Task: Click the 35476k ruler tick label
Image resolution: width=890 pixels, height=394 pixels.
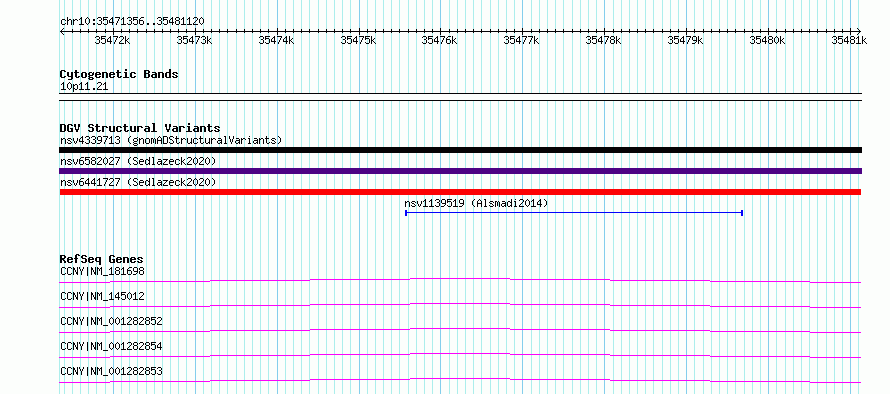Action: coord(440,40)
